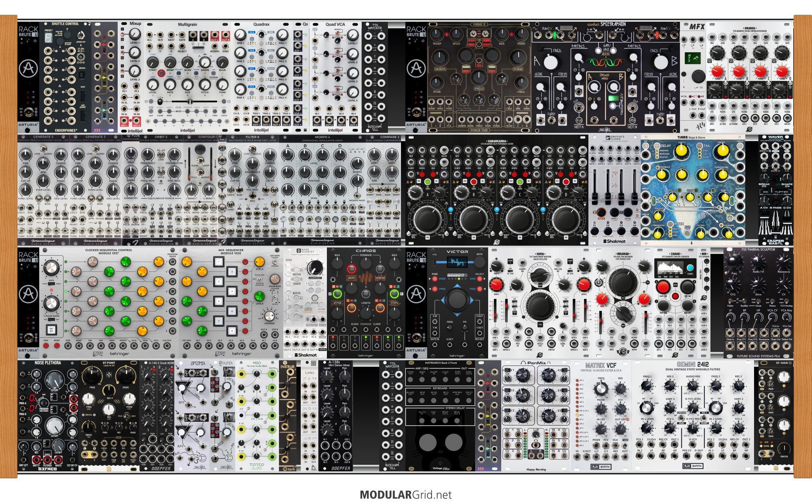Click the red-ringed button on Multigrain
Viewport: 812px width, 504px height.
[x=161, y=73]
